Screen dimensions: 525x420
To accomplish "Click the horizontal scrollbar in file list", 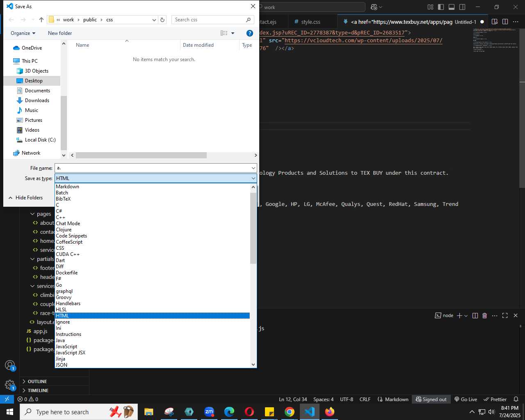I will [x=142, y=155].
